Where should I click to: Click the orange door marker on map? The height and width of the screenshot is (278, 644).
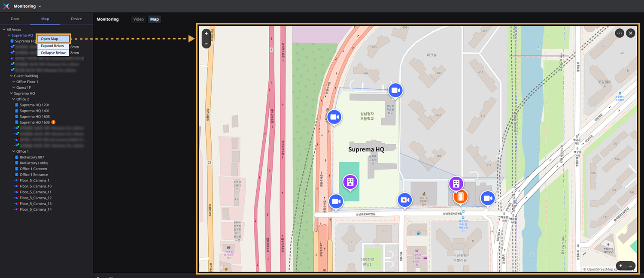click(461, 197)
